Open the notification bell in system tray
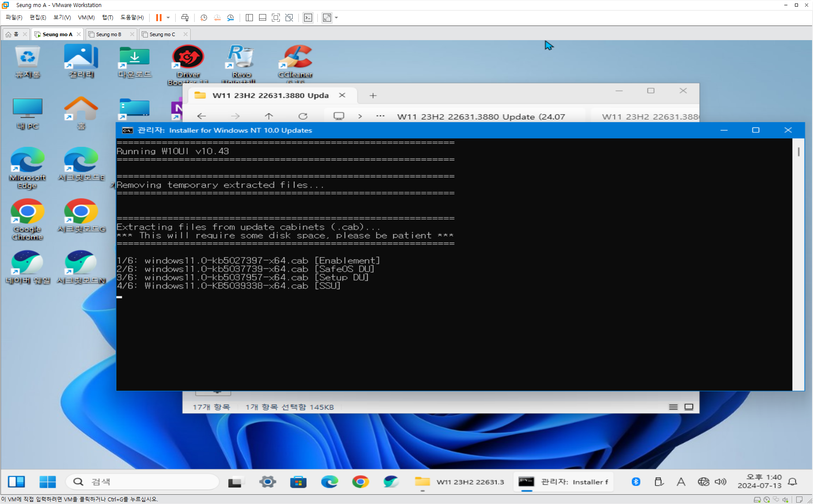This screenshot has height=504, width=813. 793,482
